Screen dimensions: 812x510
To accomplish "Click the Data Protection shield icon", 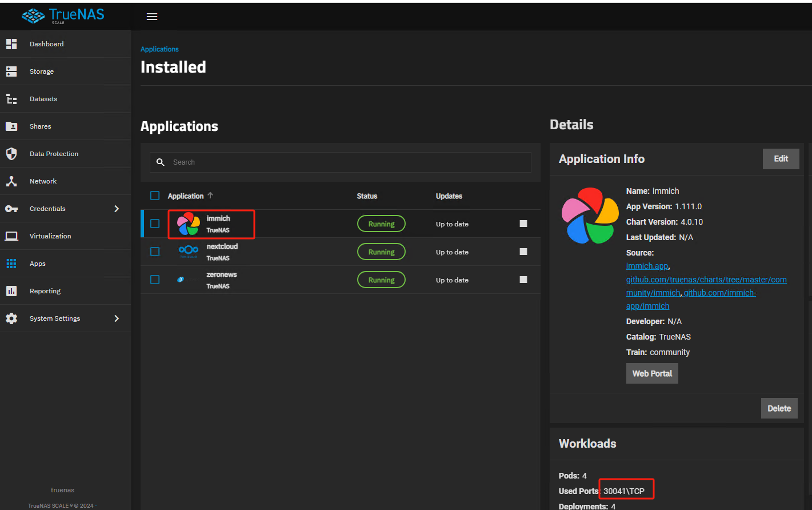I will coord(11,154).
